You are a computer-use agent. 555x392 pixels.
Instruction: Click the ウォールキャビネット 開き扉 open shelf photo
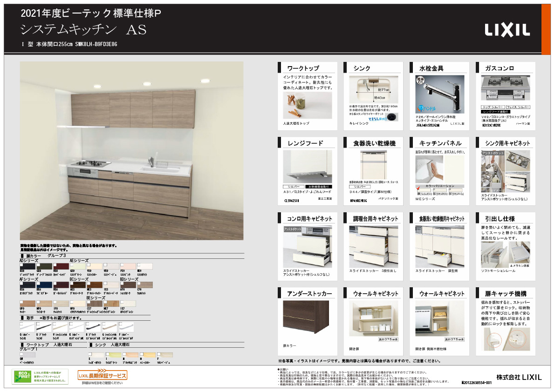click(x=373, y=318)
